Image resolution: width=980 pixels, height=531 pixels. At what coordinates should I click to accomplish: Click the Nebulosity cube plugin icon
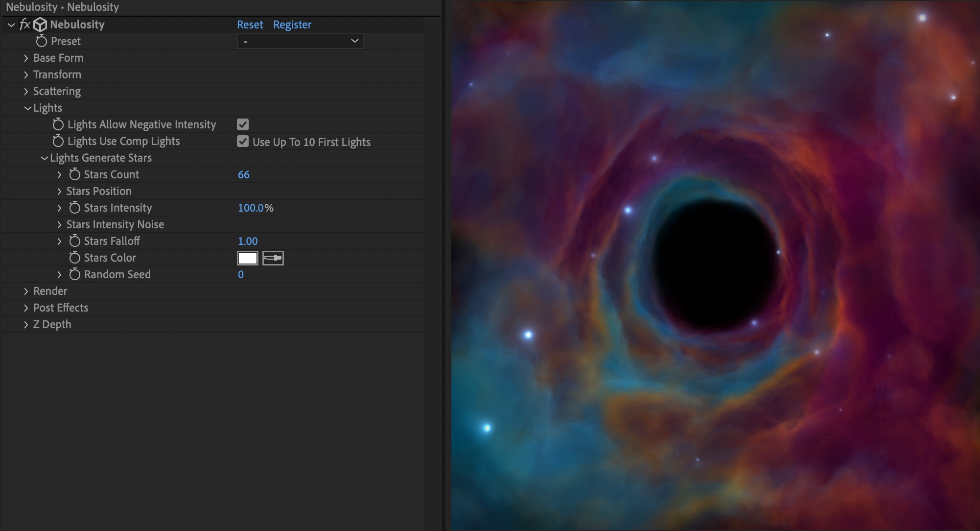click(40, 24)
